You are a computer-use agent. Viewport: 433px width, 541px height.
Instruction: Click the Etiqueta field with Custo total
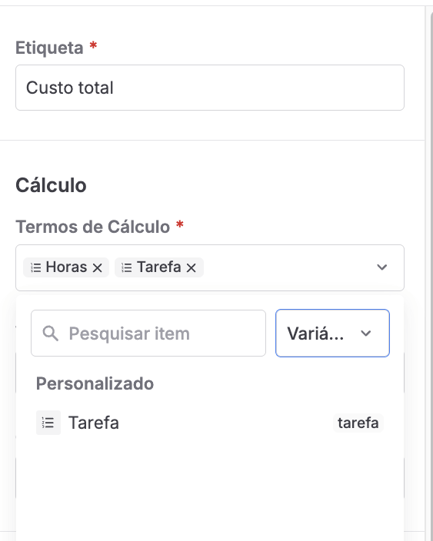pyautogui.click(x=210, y=88)
